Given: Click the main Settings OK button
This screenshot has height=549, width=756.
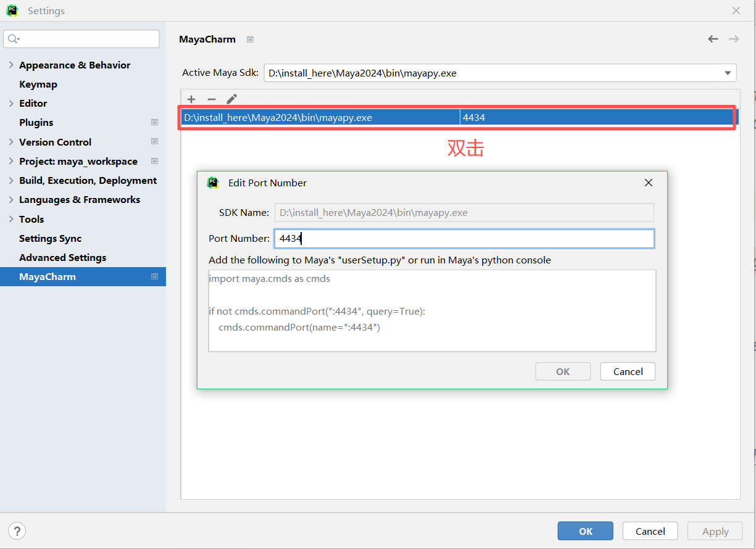Looking at the screenshot, I should point(586,531).
